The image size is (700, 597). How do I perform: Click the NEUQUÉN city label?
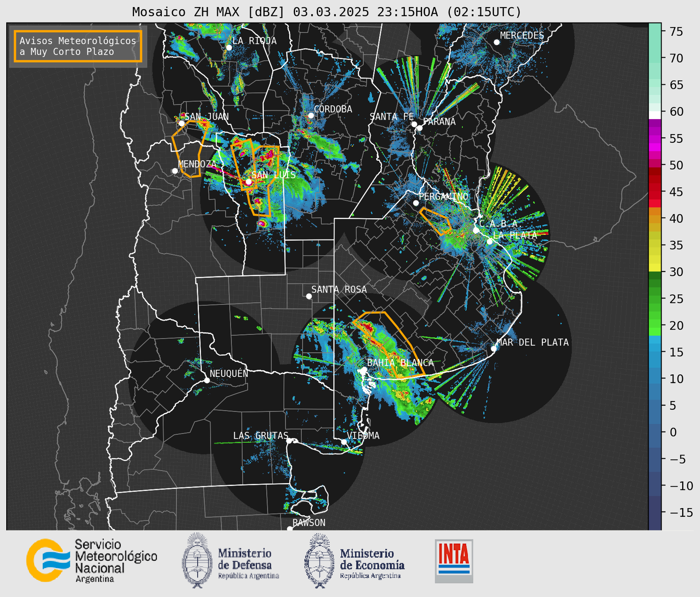coord(229,374)
